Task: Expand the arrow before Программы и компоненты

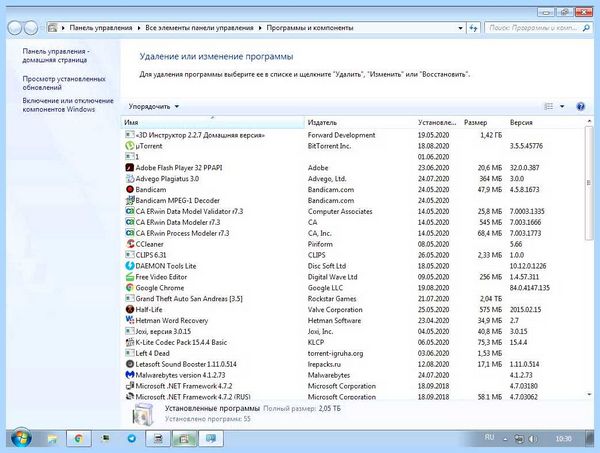Action: pyautogui.click(x=260, y=28)
